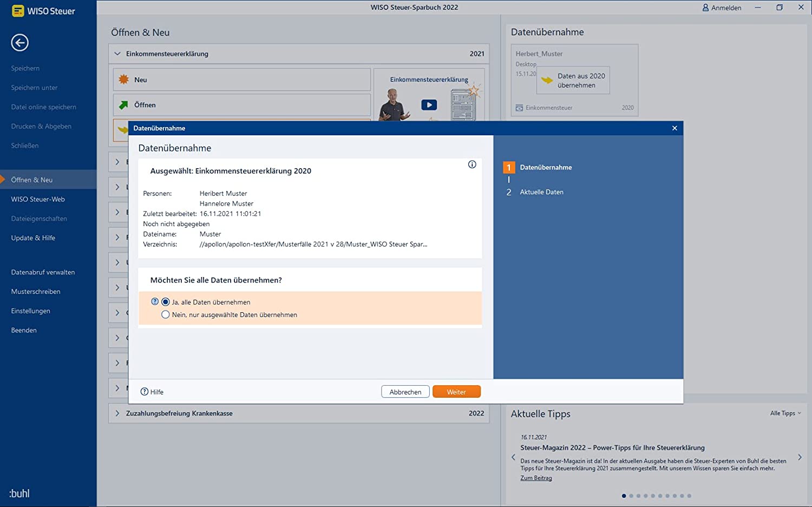Viewport: 812px width, 507px height.
Task: Click the green arrow Öffnen icon
Action: coord(124,105)
